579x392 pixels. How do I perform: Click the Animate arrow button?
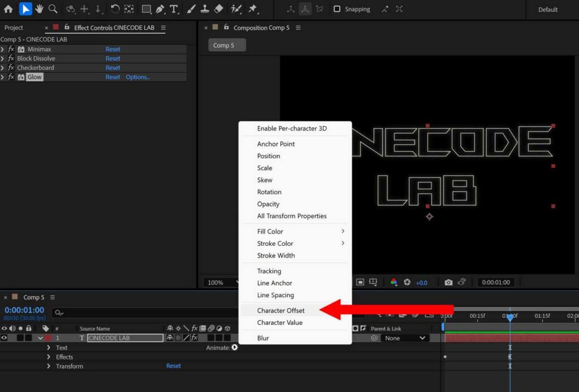(235, 347)
